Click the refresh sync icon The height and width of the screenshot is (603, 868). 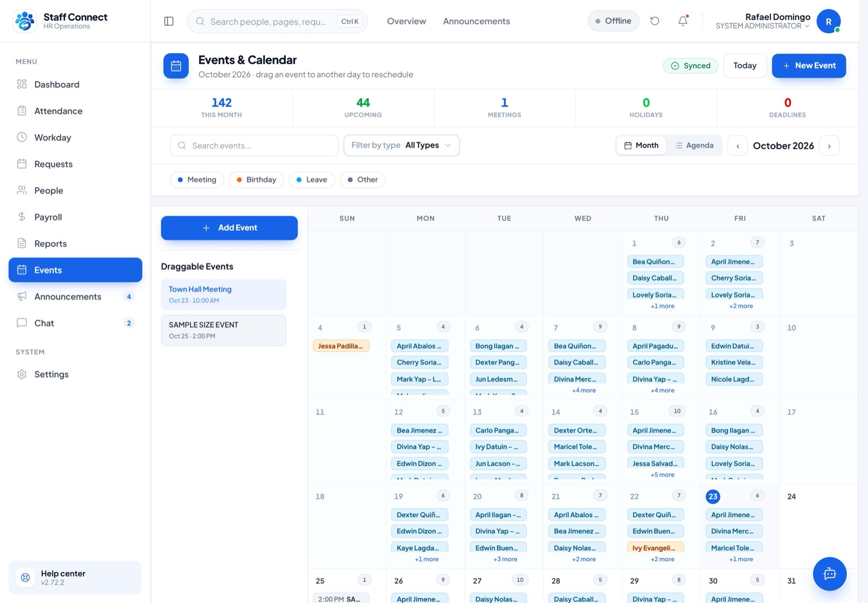coord(655,21)
